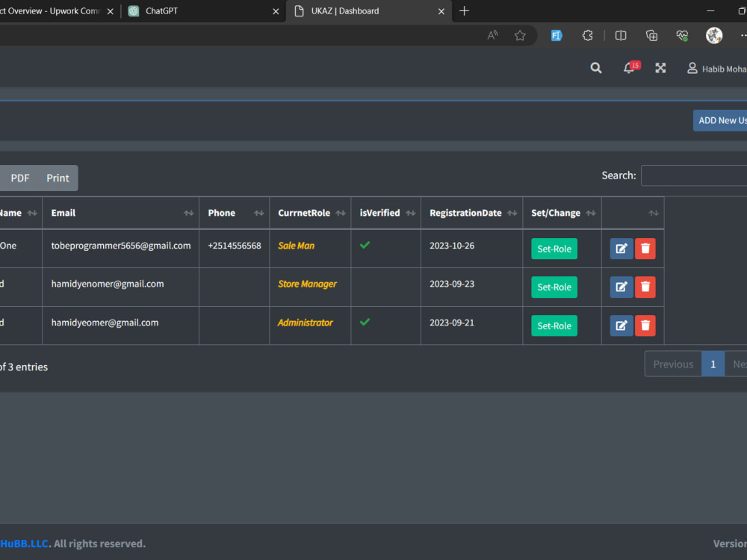Click the browser read aloud icon
Viewport: 747px width, 560px height.
click(x=492, y=35)
